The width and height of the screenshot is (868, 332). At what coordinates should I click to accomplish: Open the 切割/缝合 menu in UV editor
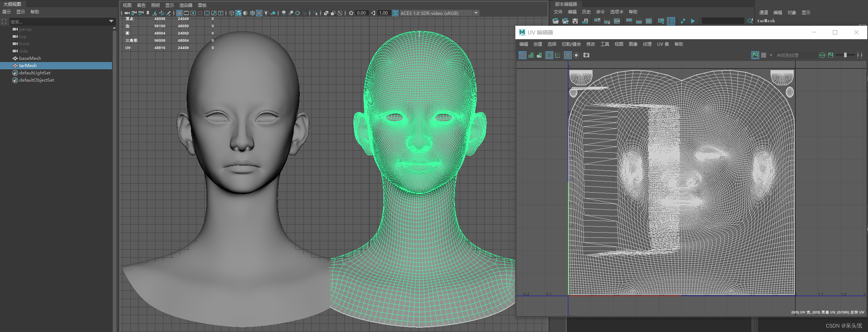[571, 44]
